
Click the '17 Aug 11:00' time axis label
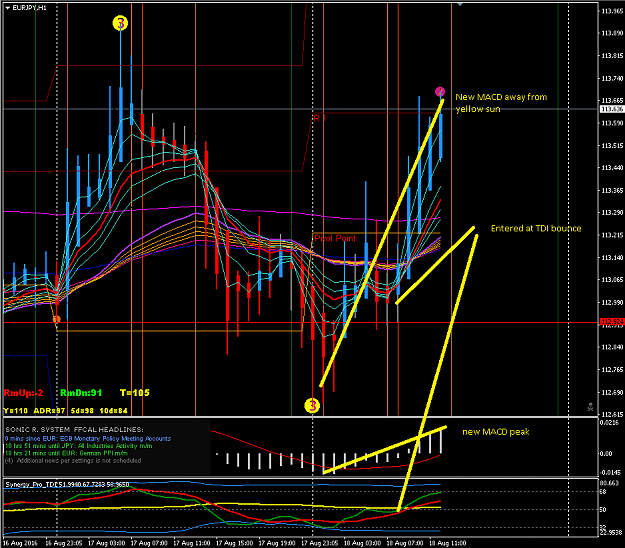[x=192, y=543]
